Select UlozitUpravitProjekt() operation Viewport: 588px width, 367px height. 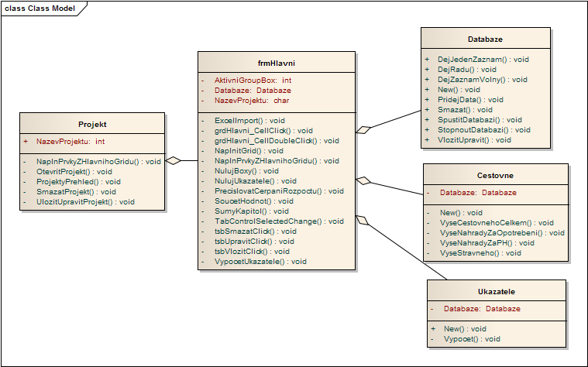(85, 202)
